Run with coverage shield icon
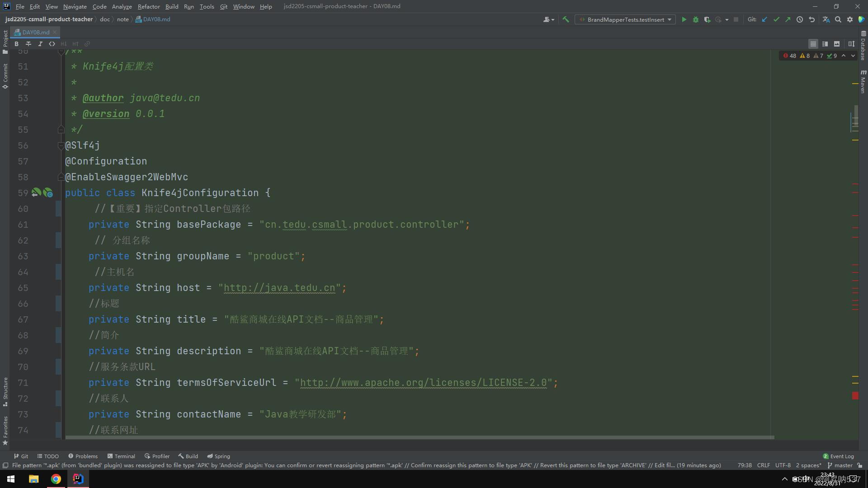 [707, 19]
